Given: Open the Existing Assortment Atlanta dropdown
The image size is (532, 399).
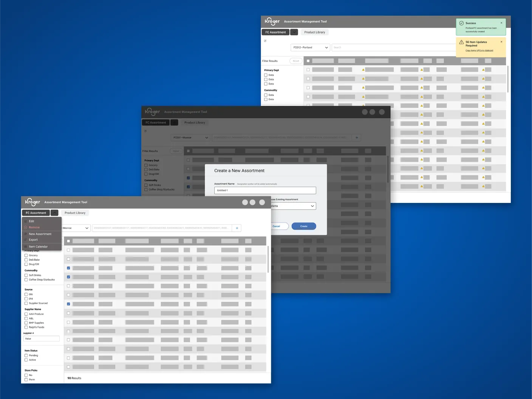Looking at the screenshot, I should (293, 206).
